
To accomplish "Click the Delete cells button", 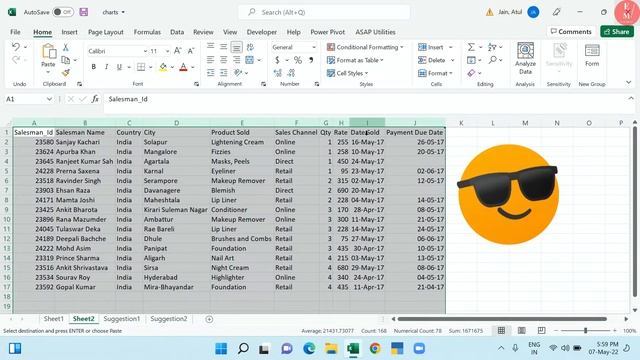I will click(x=431, y=60).
